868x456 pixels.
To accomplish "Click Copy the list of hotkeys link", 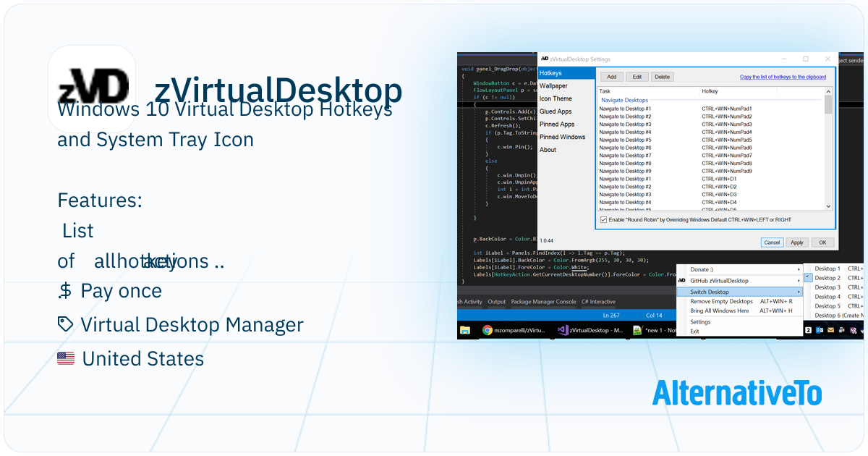I will pos(783,77).
